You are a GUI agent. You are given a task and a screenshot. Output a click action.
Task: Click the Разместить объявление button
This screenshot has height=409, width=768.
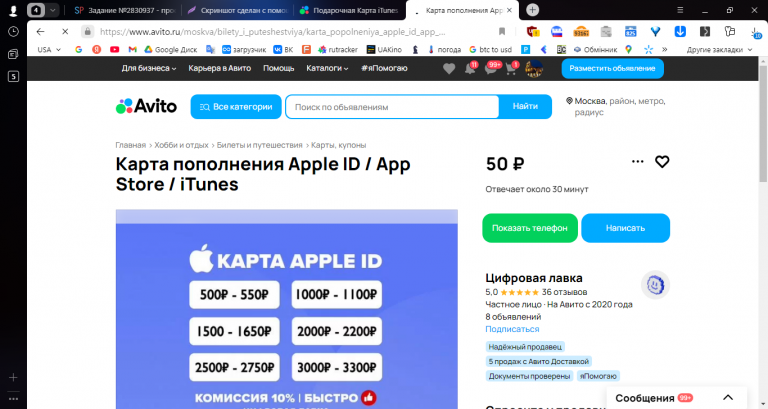coord(612,69)
